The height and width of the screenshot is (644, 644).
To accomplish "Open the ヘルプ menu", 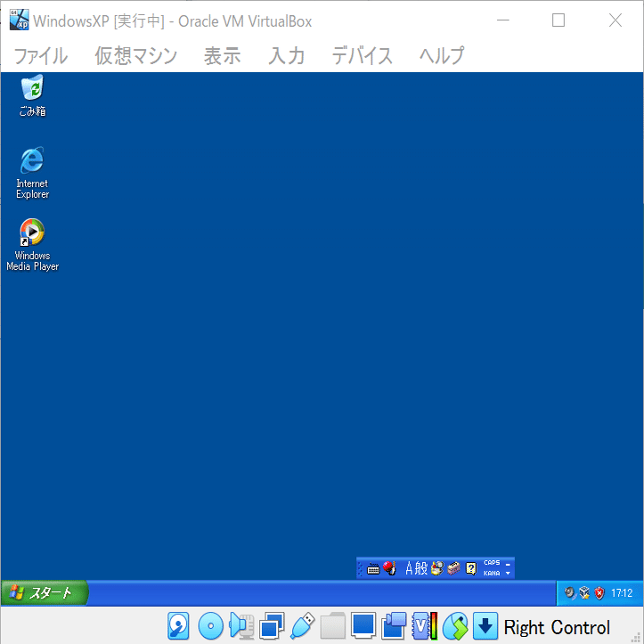I will pos(442,55).
